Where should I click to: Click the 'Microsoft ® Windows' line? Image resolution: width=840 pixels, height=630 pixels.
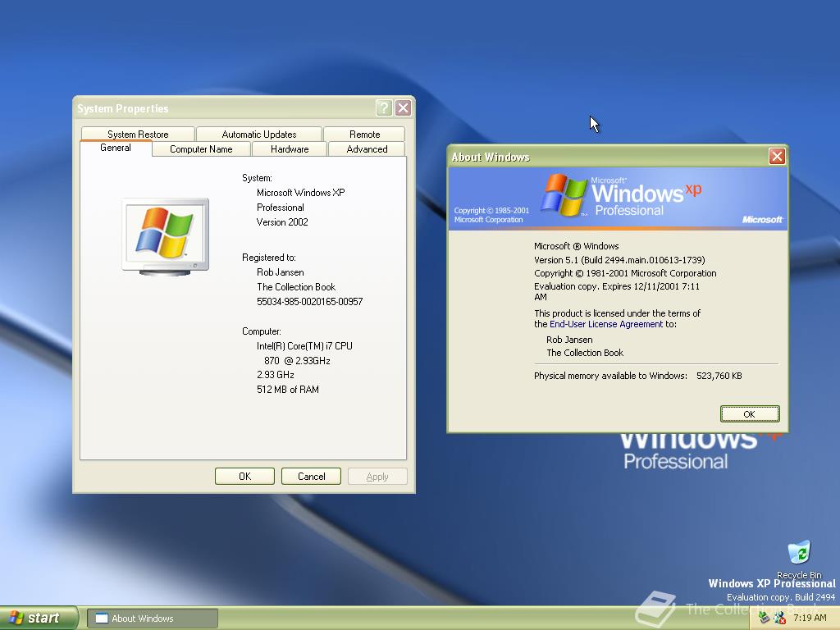[577, 246]
